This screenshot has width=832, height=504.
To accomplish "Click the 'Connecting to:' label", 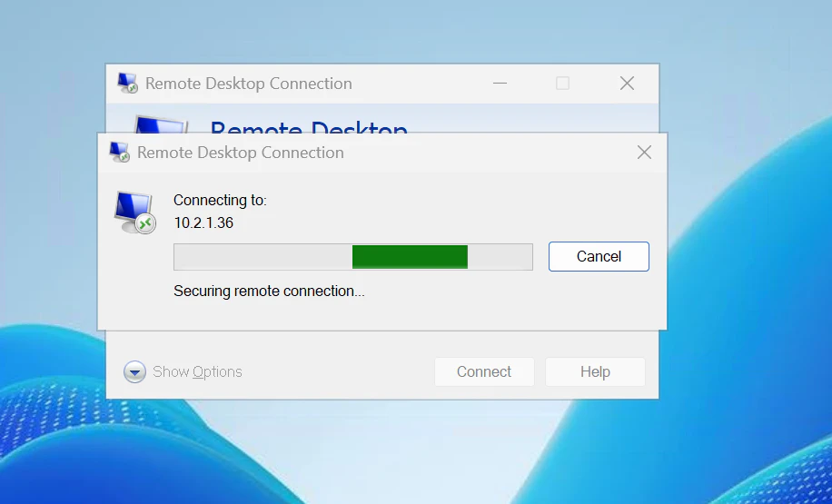I will [220, 201].
